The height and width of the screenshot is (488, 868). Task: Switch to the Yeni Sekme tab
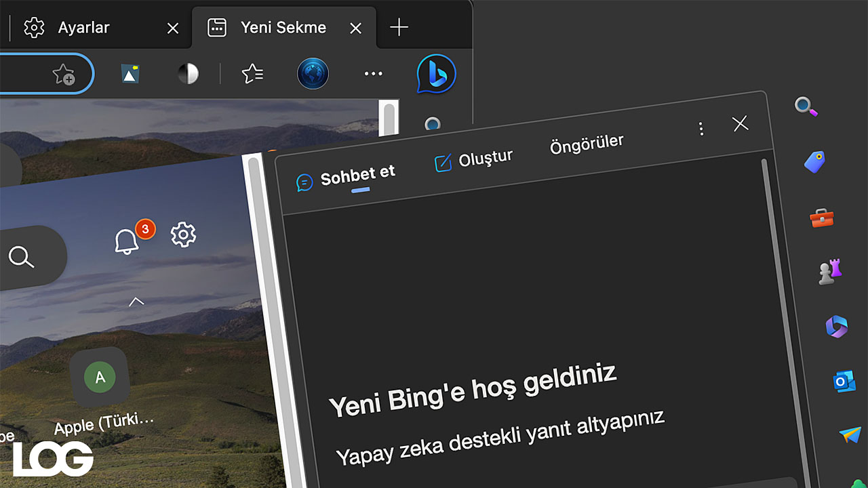tap(283, 27)
